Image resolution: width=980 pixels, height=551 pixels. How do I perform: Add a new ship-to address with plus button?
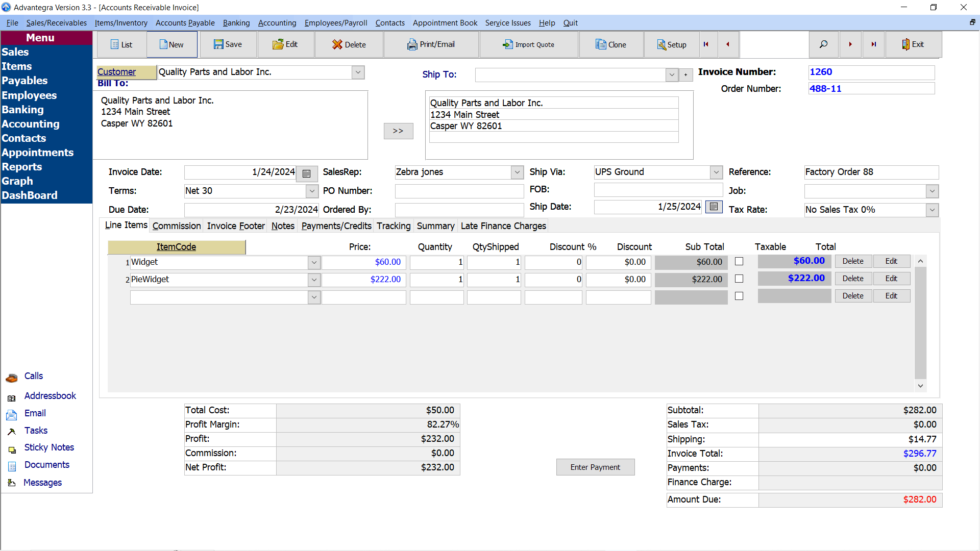pyautogui.click(x=686, y=75)
